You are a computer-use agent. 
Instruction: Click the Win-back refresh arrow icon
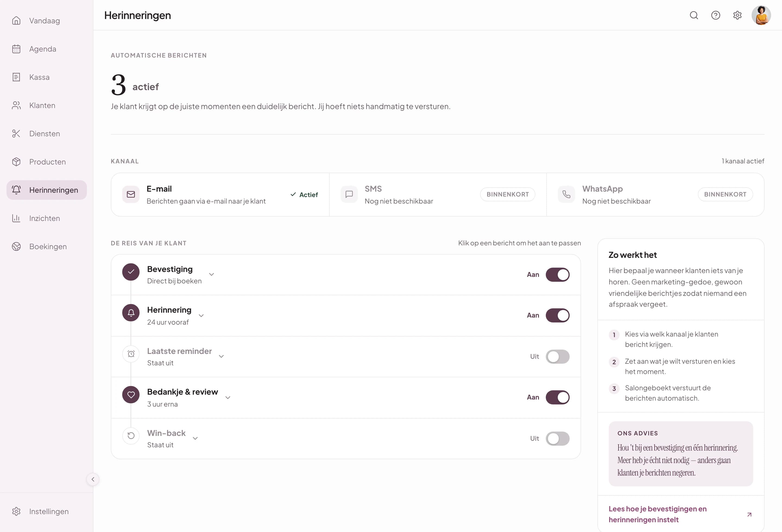click(x=131, y=436)
